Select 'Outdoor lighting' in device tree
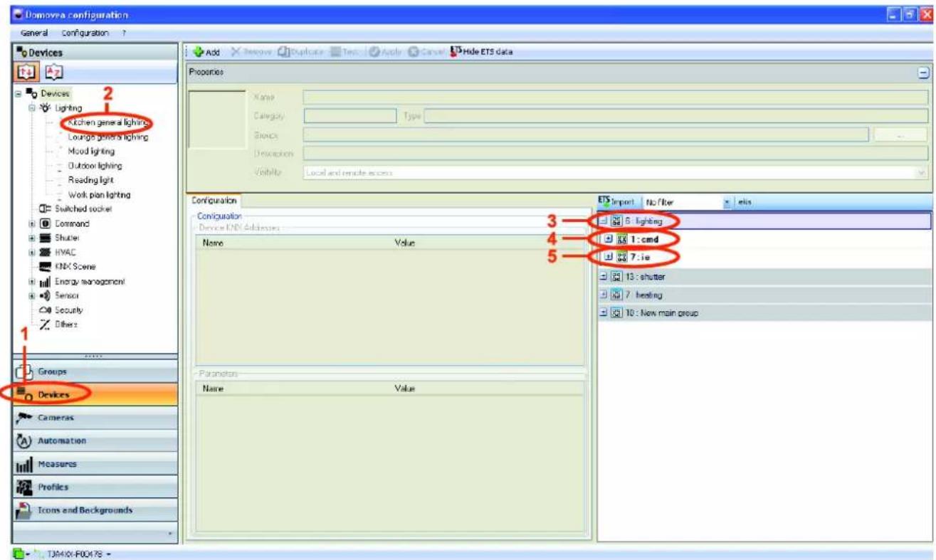This screenshot has width=936, height=560. click(x=95, y=166)
